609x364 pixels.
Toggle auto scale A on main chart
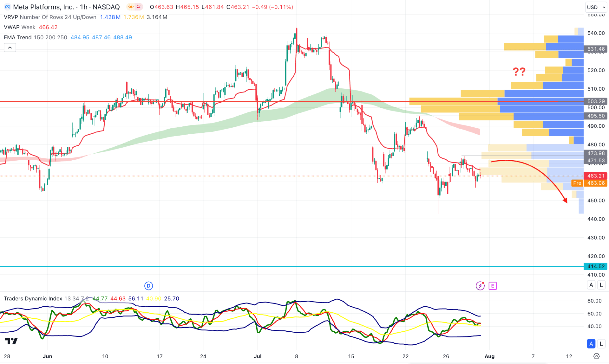pos(591,285)
